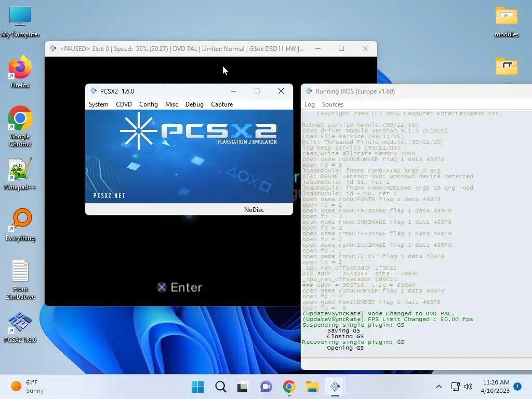Click log line "Suspending single plugin: GS"
Viewport: 532px width, 399px height.
point(353,325)
